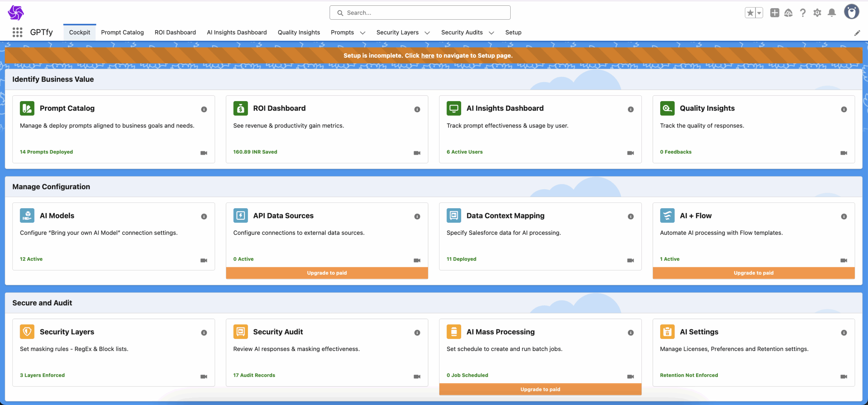
Task: Open the notifications bell icon
Action: [832, 13]
